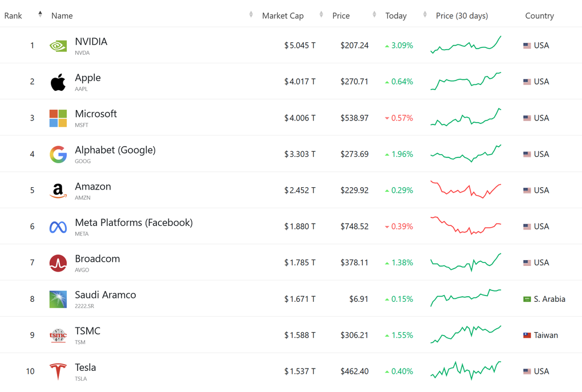Sort by Market Cap column header

tap(283, 15)
